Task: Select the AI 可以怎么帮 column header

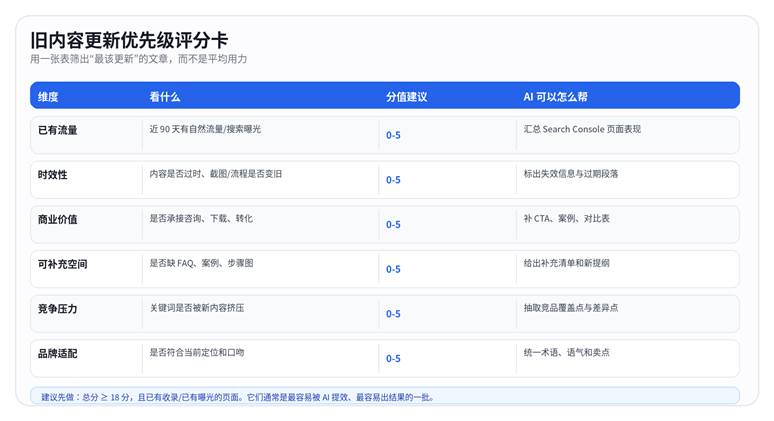Action: pyautogui.click(x=555, y=97)
